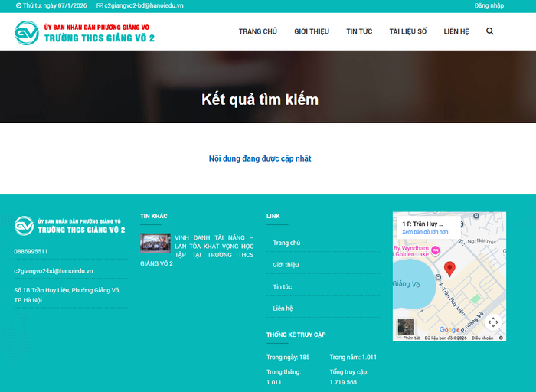Screen dimensions: 536x392
Task: Click the Wyndham Golden Lake hotel marker
Action: [x=435, y=250]
